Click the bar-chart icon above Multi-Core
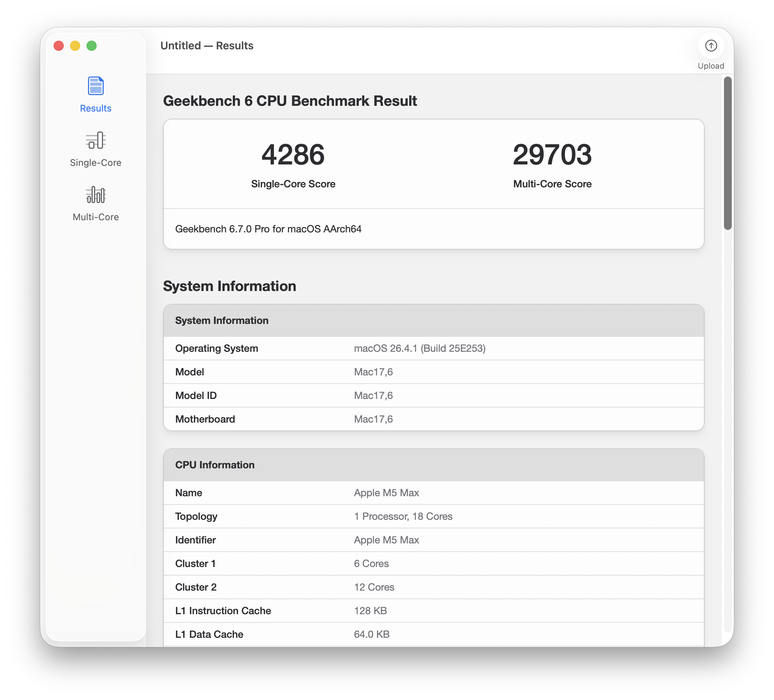774x700 pixels. tap(95, 195)
